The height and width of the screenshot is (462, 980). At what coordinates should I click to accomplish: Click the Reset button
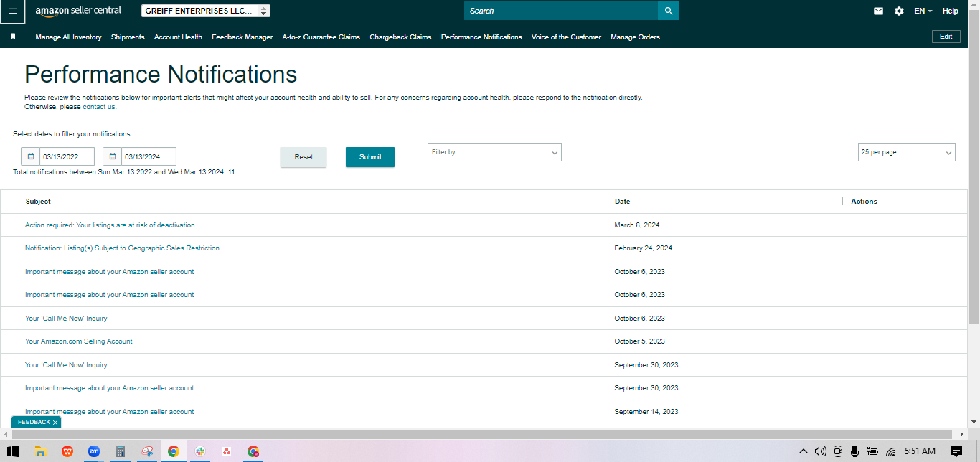303,157
